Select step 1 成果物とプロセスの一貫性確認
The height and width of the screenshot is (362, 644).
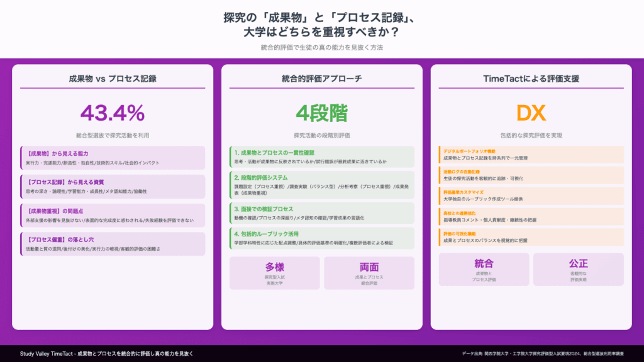click(x=321, y=157)
